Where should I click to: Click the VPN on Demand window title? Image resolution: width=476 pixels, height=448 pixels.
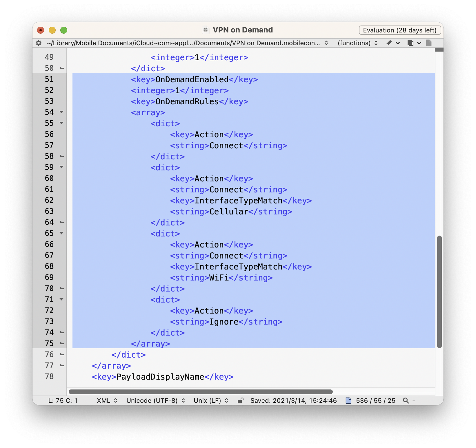coord(243,30)
